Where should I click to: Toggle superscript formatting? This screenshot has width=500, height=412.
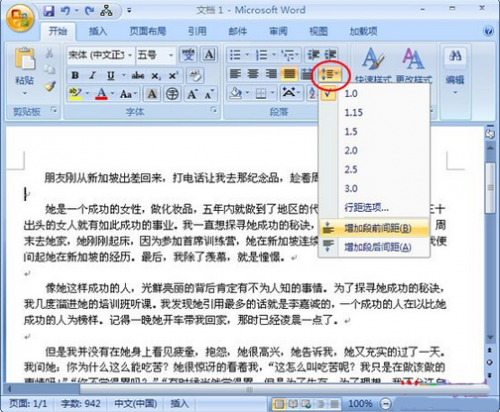[x=173, y=76]
